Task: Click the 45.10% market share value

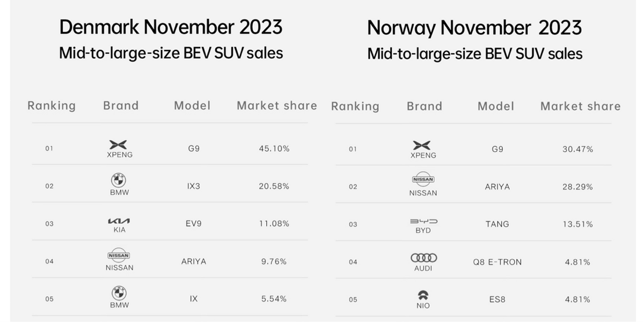Action: click(274, 149)
